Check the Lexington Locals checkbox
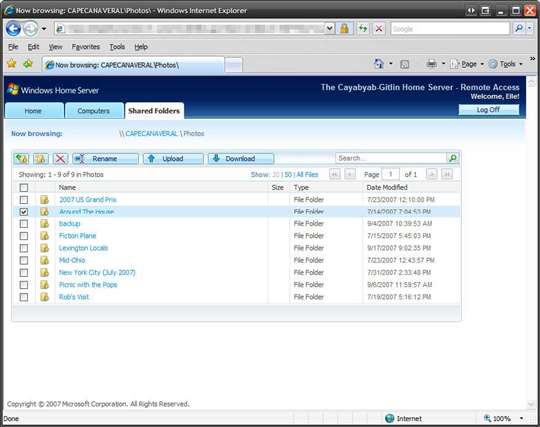This screenshot has width=540, height=427. 24,248
